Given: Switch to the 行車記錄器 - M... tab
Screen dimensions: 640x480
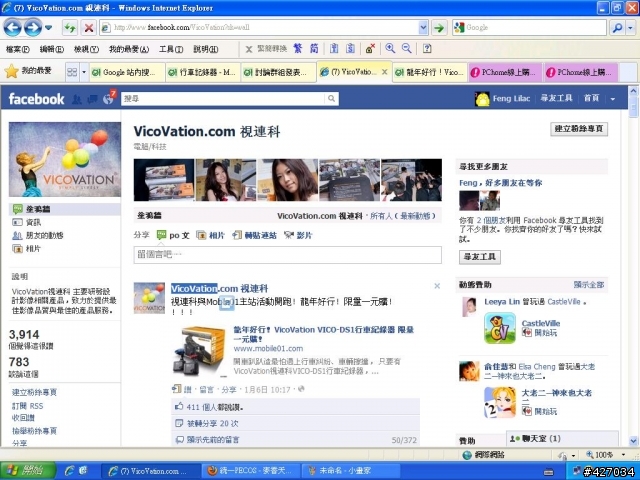Looking at the screenshot, I should [x=203, y=72].
